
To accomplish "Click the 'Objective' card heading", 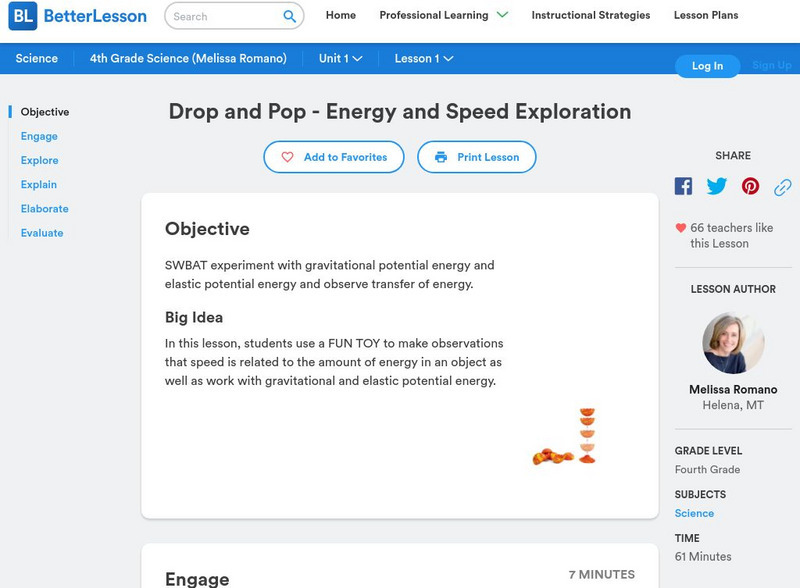I will 207,229.
